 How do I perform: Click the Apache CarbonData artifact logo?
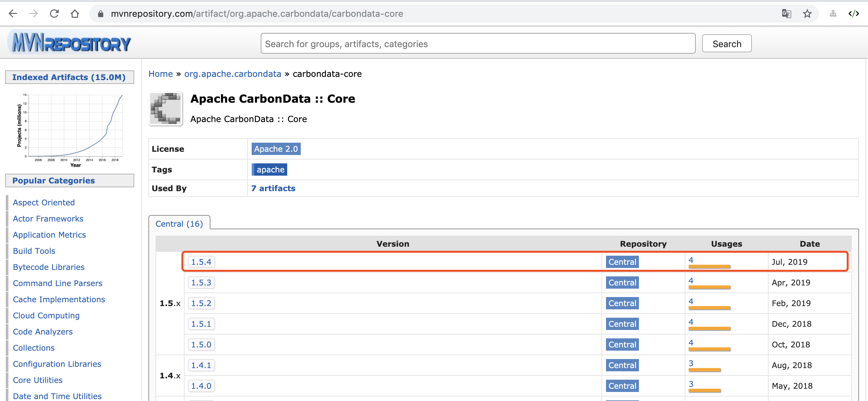pyautogui.click(x=165, y=108)
